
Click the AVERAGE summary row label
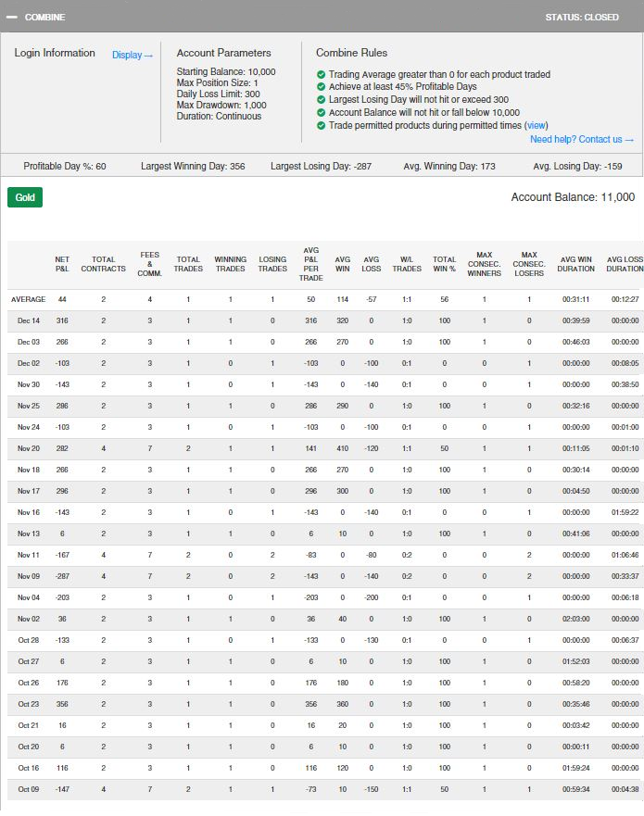coord(28,299)
